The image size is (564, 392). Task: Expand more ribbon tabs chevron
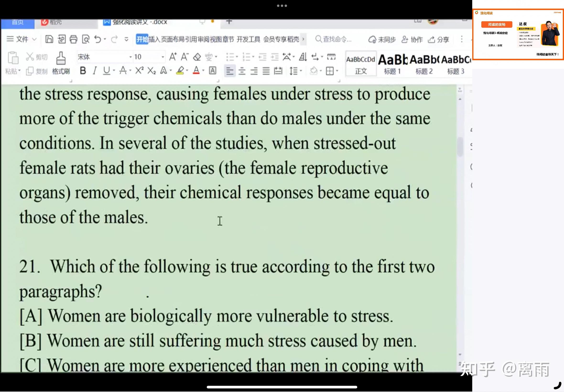[303, 39]
